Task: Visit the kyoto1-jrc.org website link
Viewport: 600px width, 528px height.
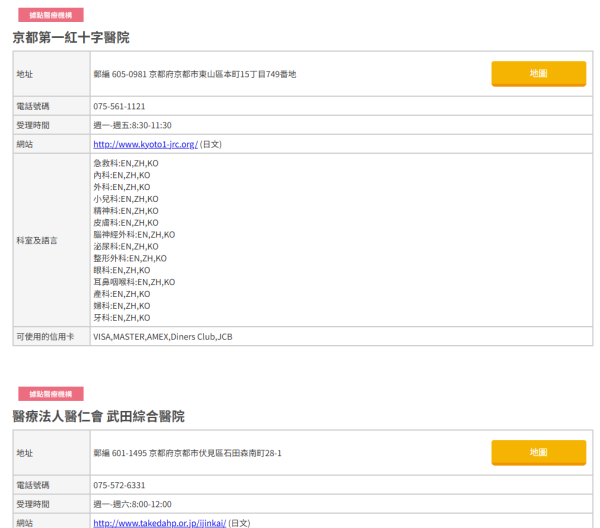Action: coord(145,144)
